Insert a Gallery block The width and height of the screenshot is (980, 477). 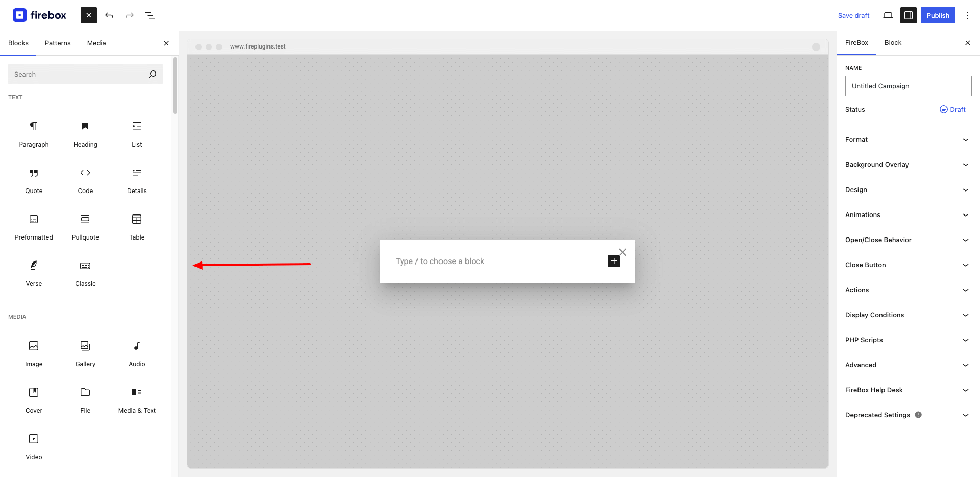(85, 353)
